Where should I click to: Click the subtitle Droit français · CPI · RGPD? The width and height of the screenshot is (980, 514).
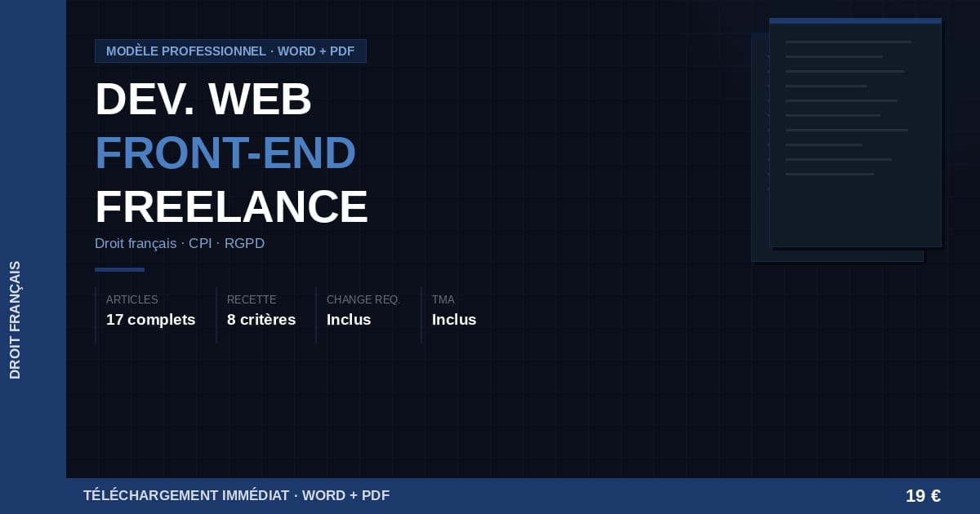180,243
